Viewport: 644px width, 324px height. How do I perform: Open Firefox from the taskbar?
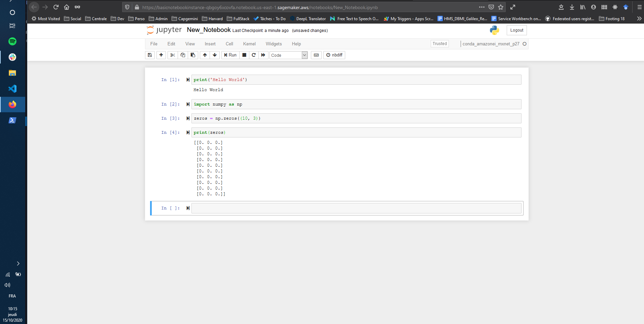12,105
